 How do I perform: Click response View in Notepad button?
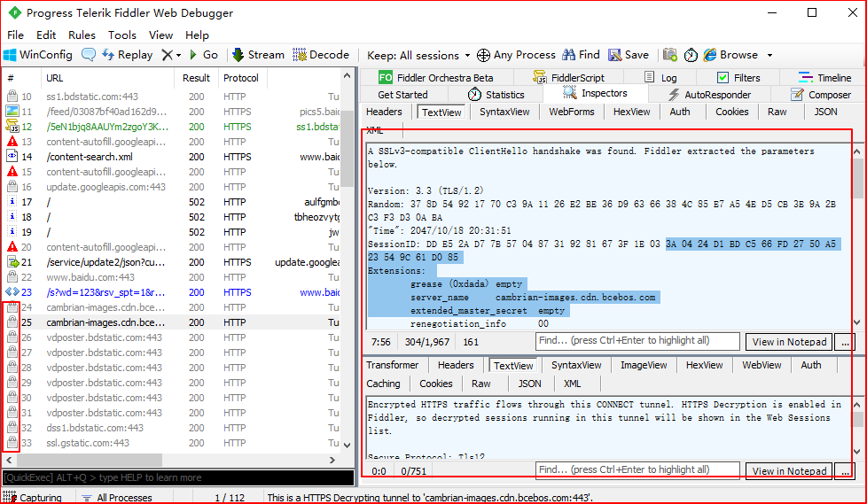tap(789, 471)
